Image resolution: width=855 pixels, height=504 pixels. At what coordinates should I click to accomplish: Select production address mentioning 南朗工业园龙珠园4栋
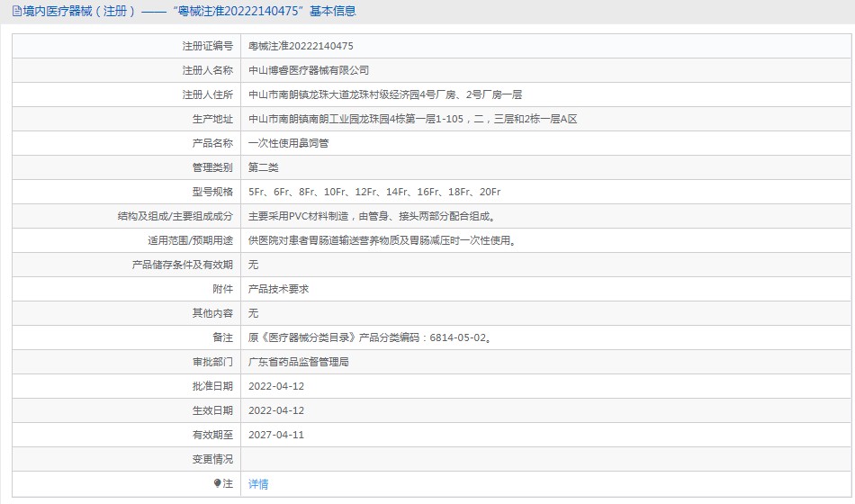[413, 119]
